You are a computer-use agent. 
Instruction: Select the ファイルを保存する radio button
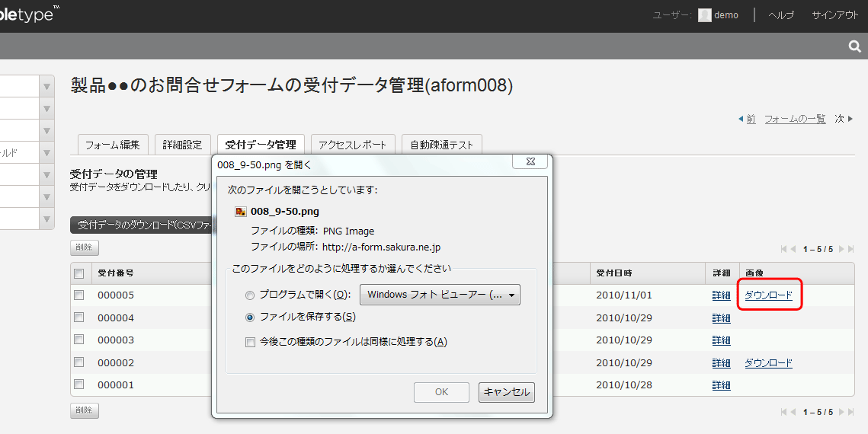click(x=250, y=318)
